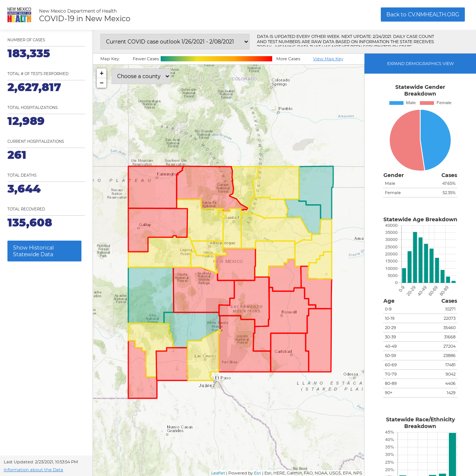Viewport: 476px width, 476px height.
Task: Zoom in on the map
Action: click(102, 74)
